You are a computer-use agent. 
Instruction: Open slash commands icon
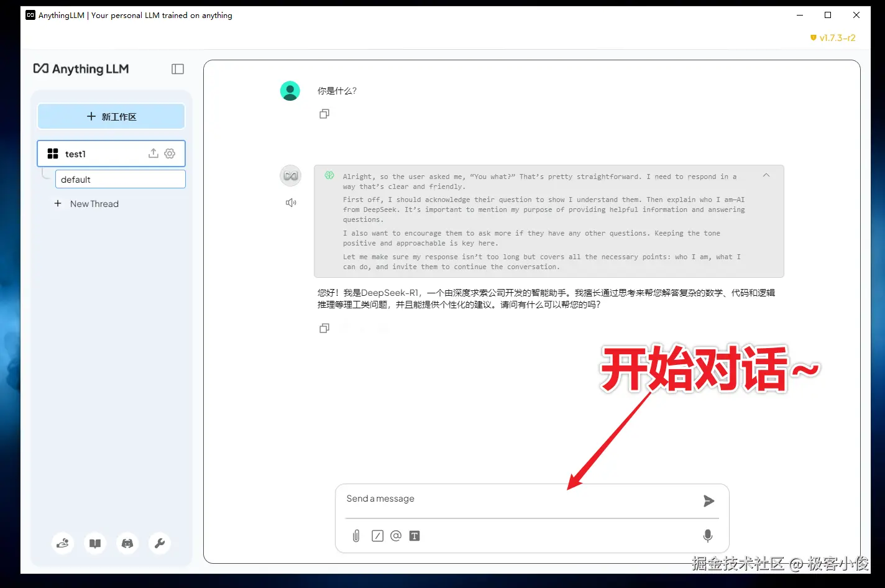377,536
